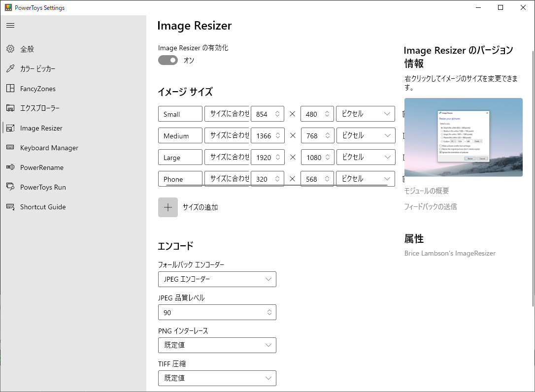Click the FancyZones layout icon
This screenshot has width=535, height=392.
[x=10, y=88]
